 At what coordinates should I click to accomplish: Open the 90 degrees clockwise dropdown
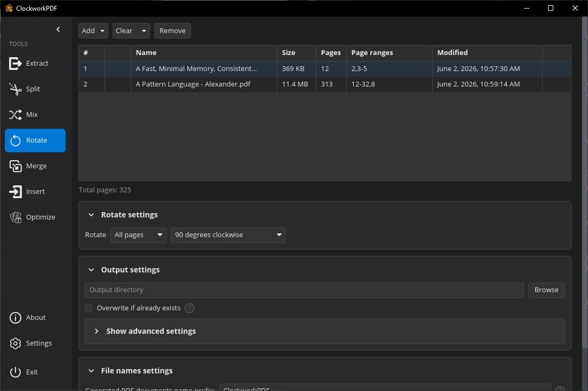[x=228, y=235]
